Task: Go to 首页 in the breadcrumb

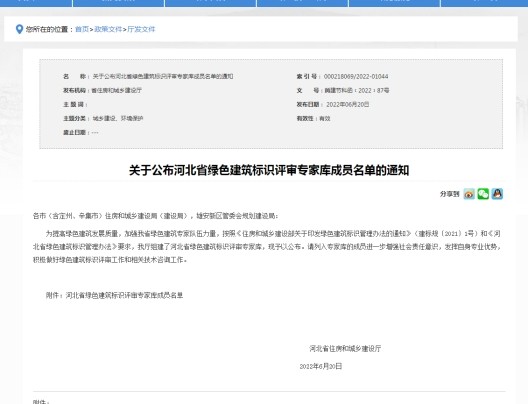Action: click(82, 29)
